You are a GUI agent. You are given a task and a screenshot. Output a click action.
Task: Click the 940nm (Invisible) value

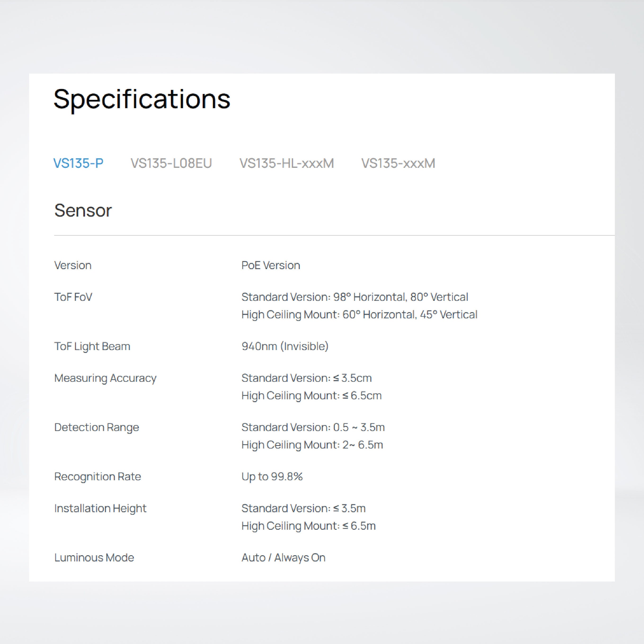point(285,346)
